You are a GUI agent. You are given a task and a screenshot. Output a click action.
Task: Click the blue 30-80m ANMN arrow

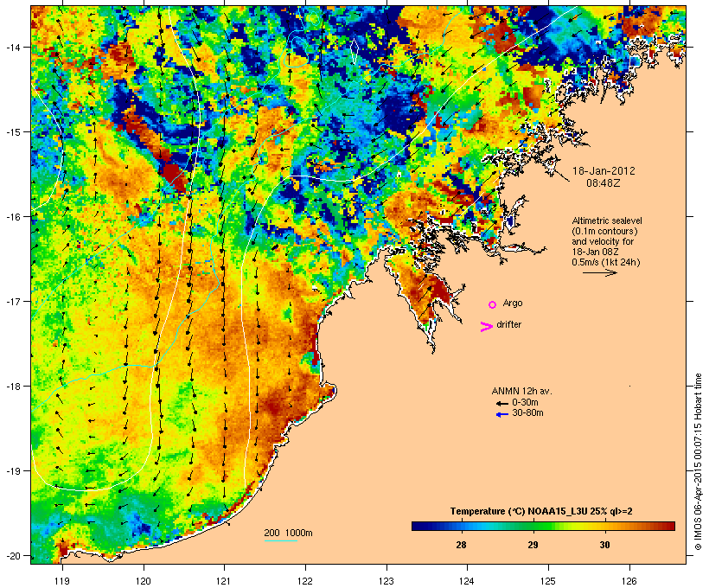click(x=501, y=414)
